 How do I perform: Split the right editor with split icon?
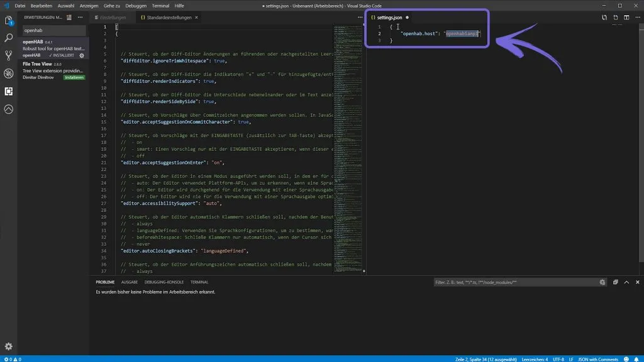tap(626, 17)
